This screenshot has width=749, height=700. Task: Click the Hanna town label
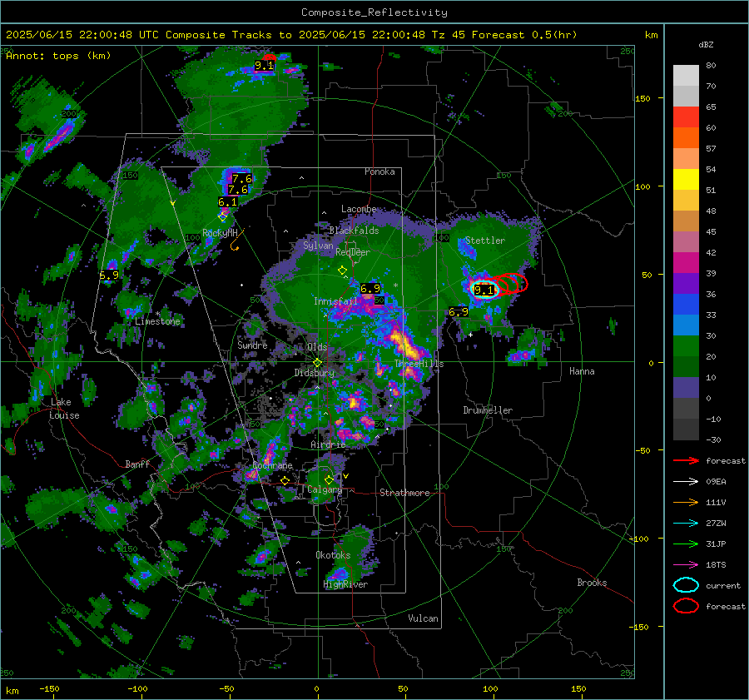(582, 371)
